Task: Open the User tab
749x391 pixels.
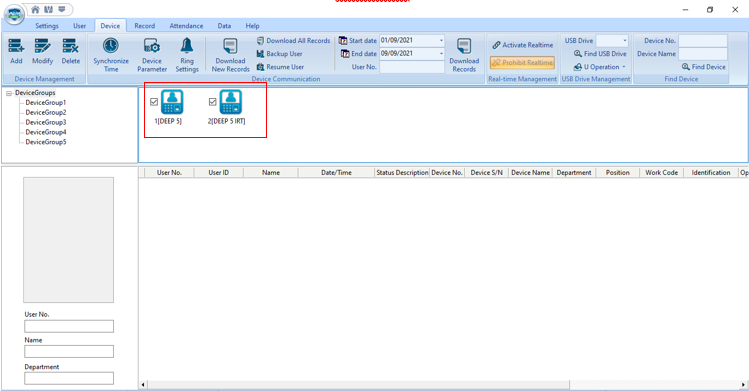Action: pyautogui.click(x=79, y=26)
